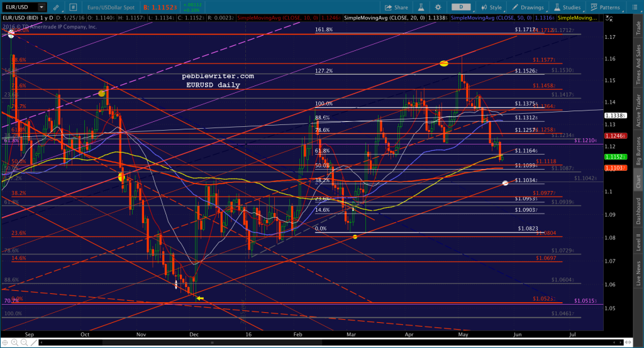Open the Trade side tab
Viewport: 644px width, 348px height.
638,27
